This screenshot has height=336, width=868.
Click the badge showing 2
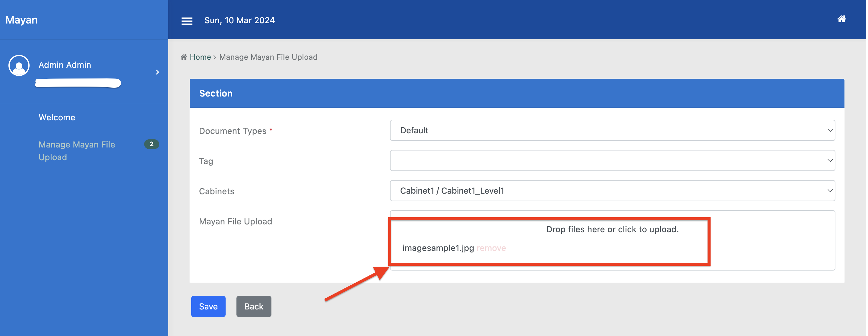[151, 144]
